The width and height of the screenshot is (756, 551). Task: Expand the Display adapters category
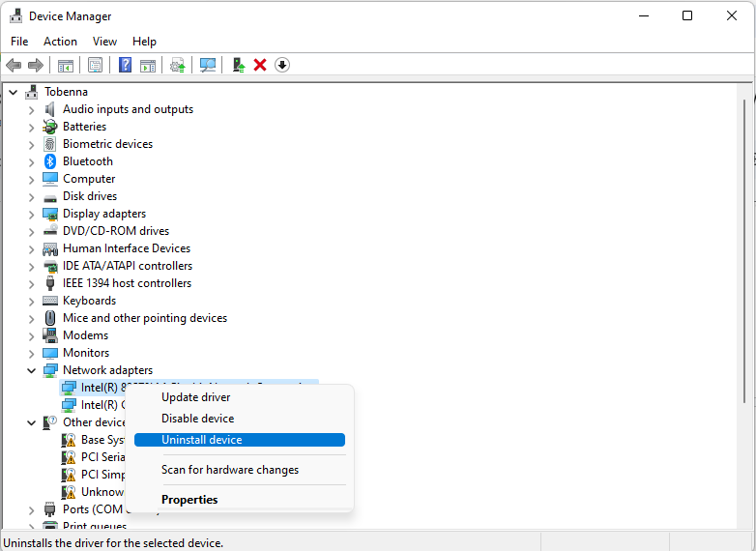[x=31, y=214]
